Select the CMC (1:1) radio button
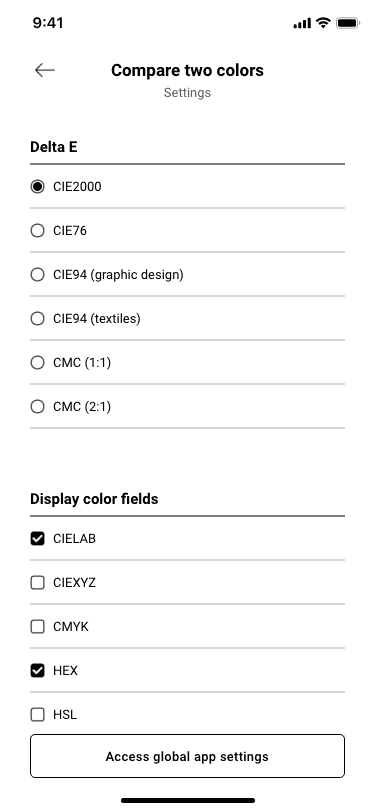375x812 pixels. point(37,362)
